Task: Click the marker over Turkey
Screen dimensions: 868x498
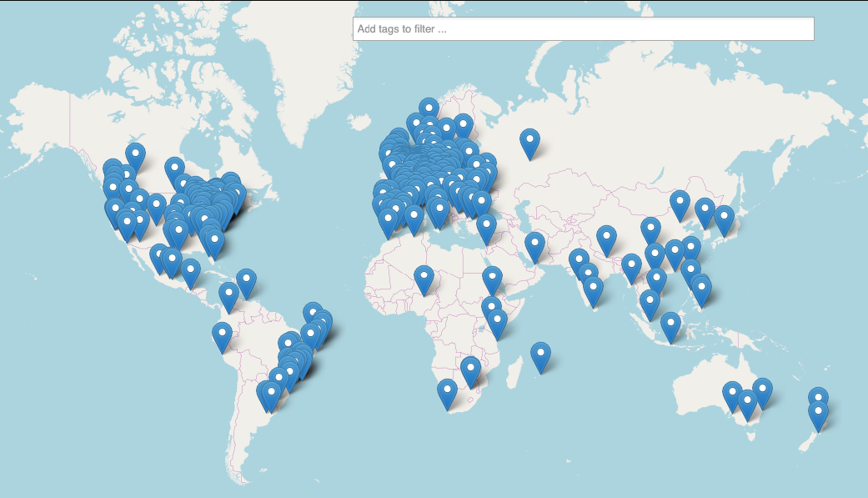Action: tap(487, 230)
